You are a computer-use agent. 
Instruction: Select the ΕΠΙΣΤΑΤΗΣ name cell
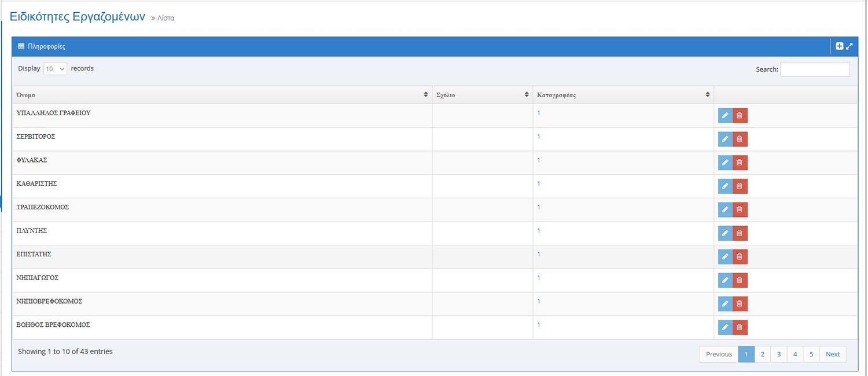222,257
